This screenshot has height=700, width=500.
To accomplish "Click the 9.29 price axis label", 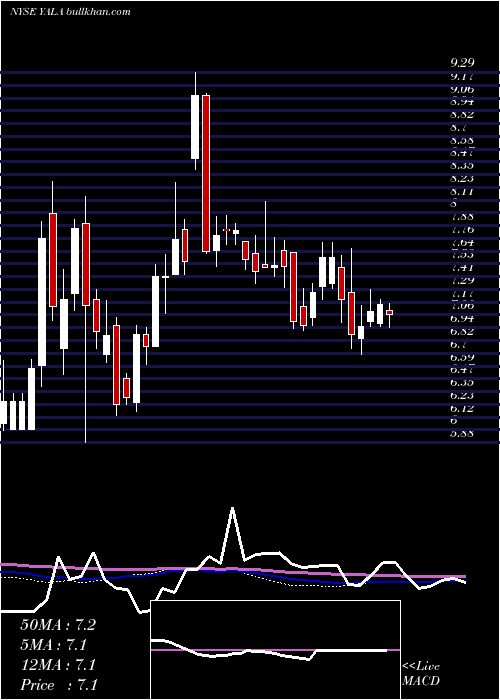I will tap(462, 63).
